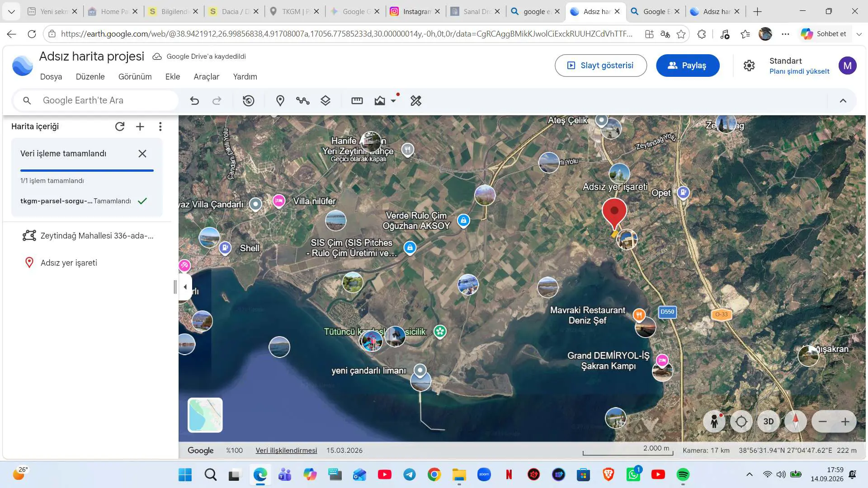Reset compass north orientation
868x488 pixels.
pyautogui.click(x=796, y=422)
